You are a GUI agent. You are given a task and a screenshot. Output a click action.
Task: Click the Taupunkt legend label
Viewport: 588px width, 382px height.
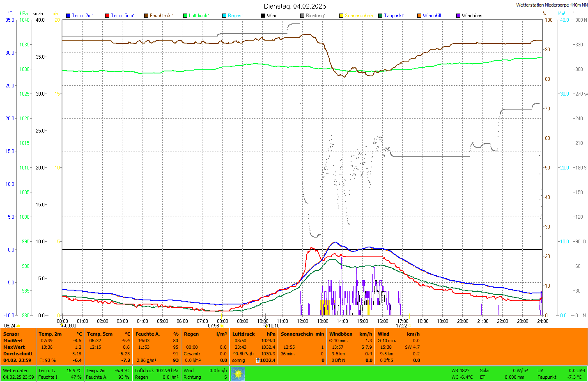coord(394,16)
